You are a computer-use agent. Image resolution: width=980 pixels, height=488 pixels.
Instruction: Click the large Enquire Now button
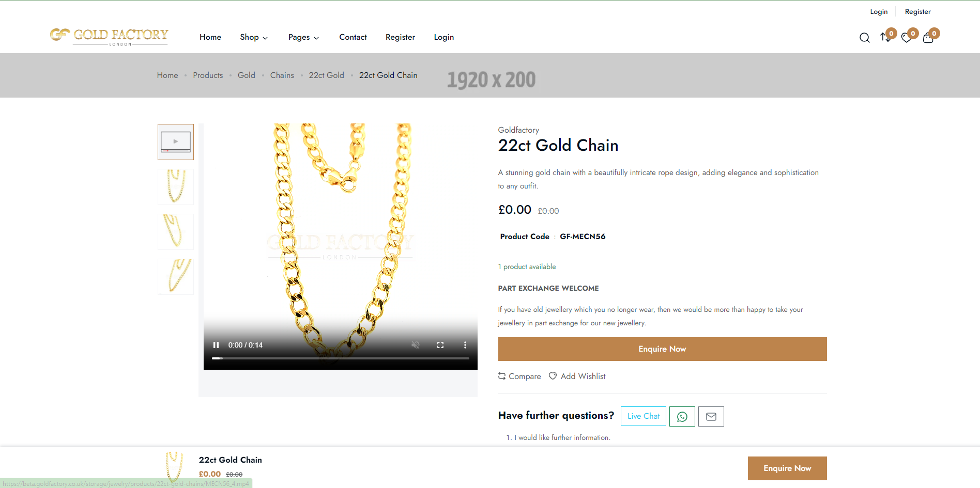tap(663, 349)
